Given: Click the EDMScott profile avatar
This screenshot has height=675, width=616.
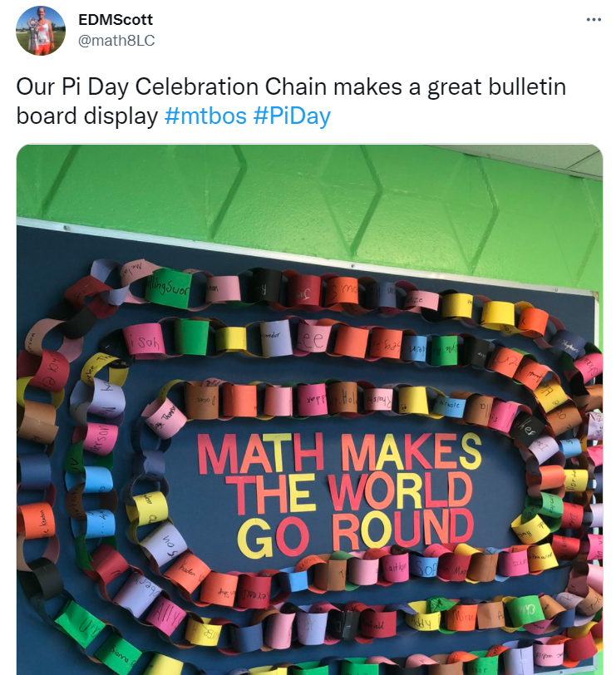Looking at the screenshot, I should point(41,31).
